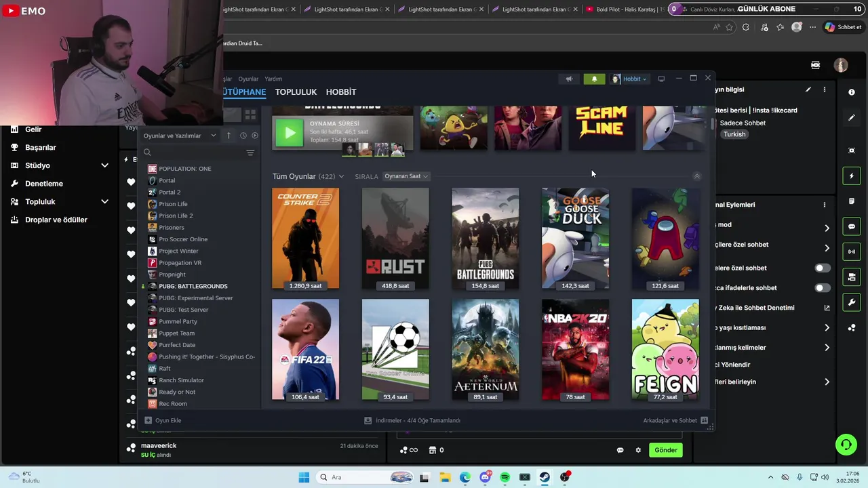This screenshot has height=488, width=868.
Task: Click the wrench tools icon in right rail
Action: click(x=852, y=302)
